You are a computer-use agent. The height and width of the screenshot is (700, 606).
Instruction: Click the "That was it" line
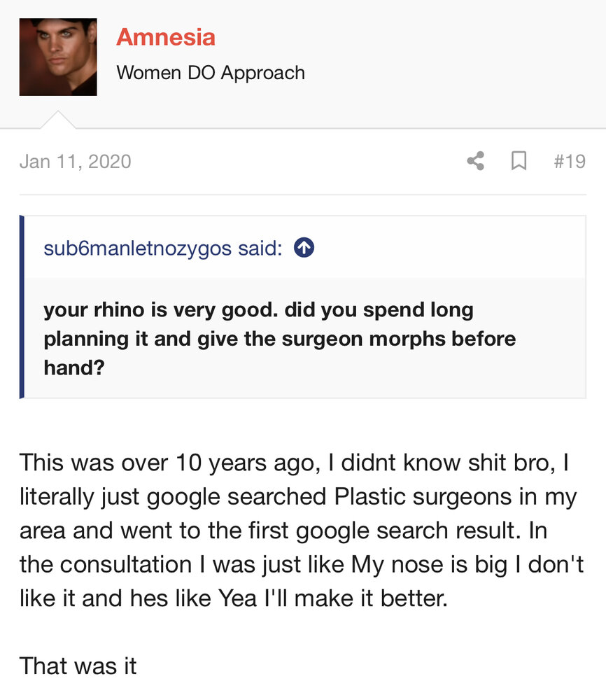click(x=78, y=666)
